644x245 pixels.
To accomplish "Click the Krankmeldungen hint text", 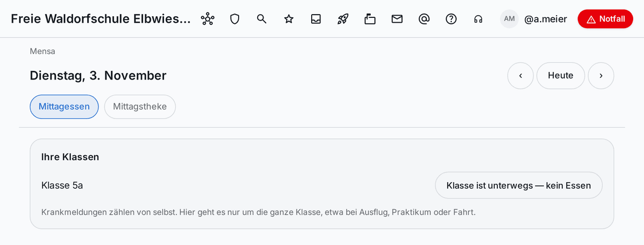I will tap(258, 213).
